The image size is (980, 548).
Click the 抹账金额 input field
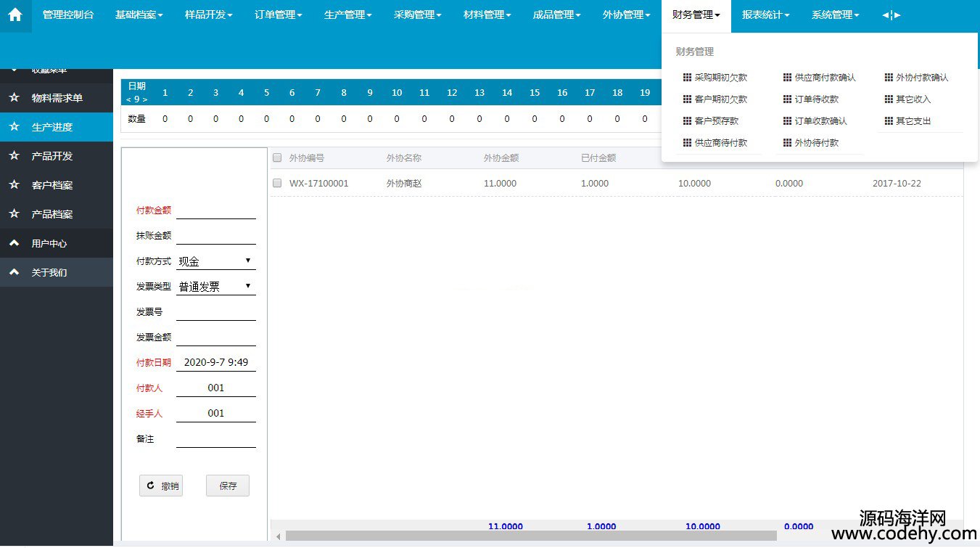tap(216, 236)
